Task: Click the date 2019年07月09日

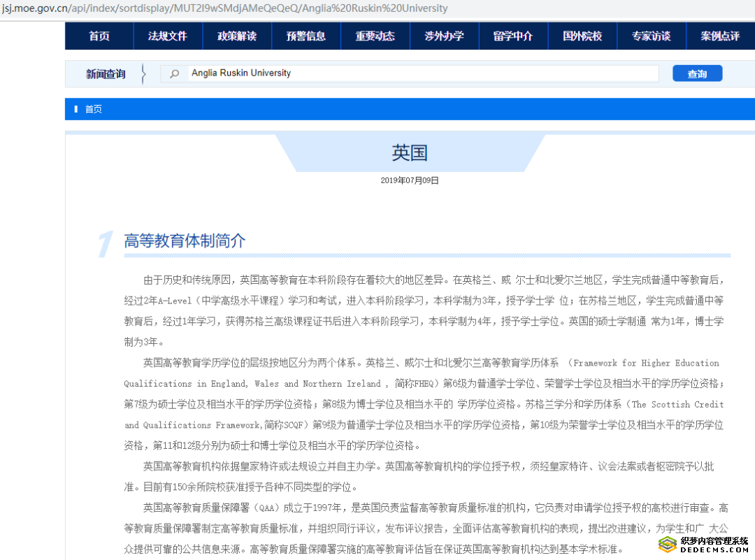Action: pos(410,180)
